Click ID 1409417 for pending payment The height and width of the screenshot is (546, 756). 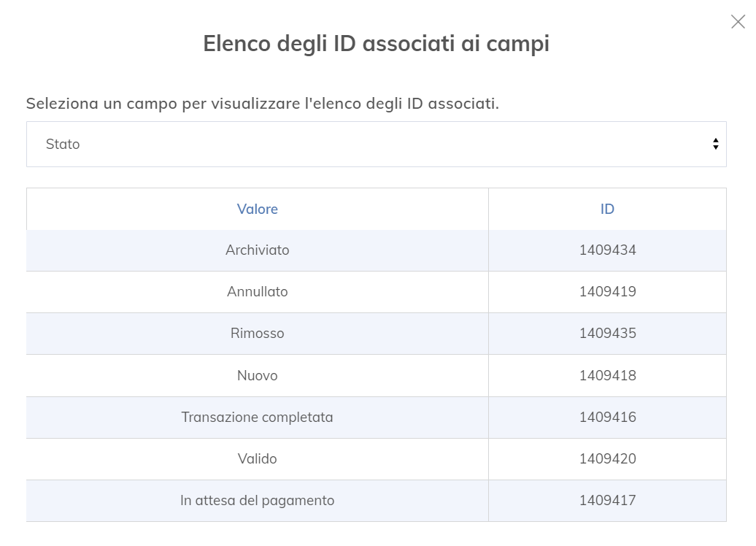607,500
